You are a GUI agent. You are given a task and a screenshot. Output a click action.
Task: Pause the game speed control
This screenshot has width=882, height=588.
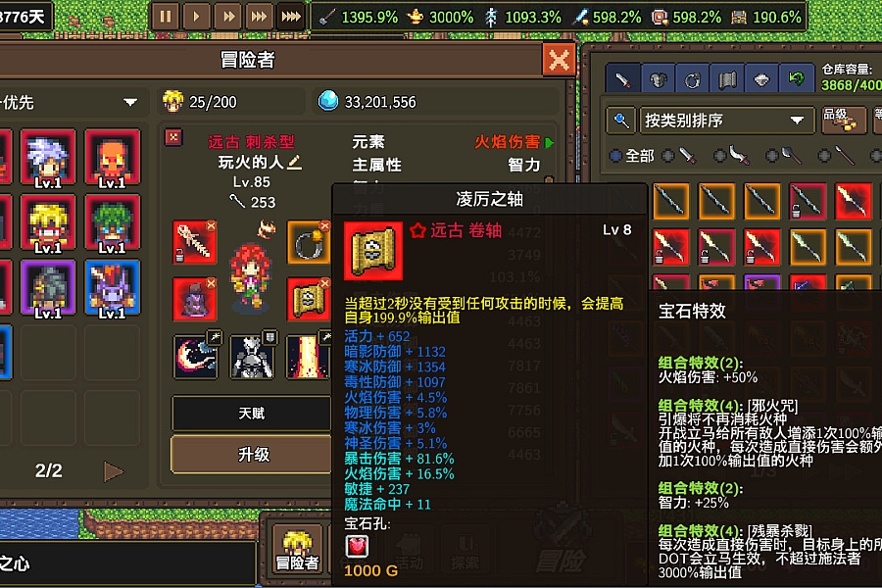(x=165, y=17)
